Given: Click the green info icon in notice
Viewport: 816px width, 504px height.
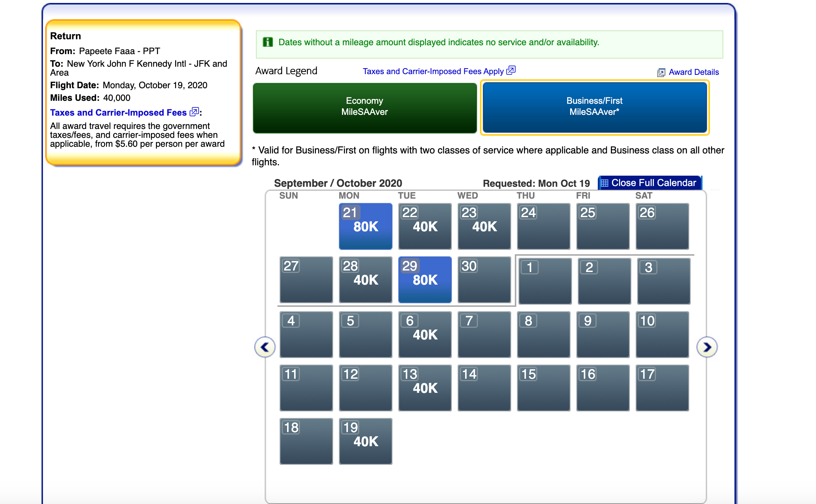Looking at the screenshot, I should click(x=268, y=42).
